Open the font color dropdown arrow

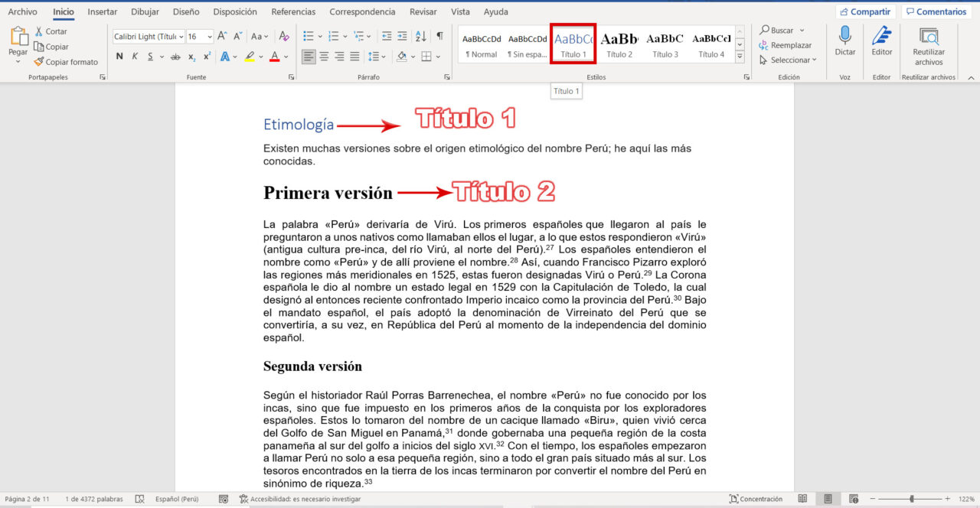(286, 56)
